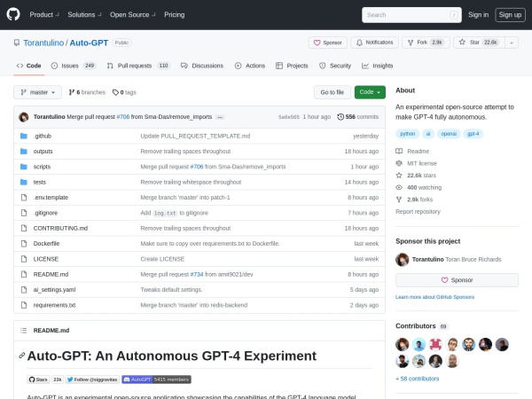Click the MIT license scale icon
Screen dimensions: 532x399
(399, 163)
